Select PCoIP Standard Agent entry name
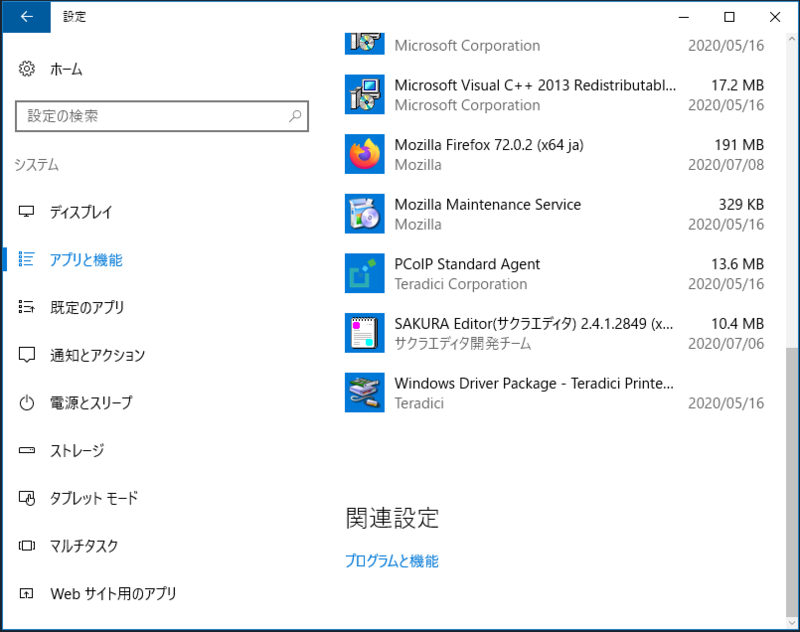Screen dimensions: 800x632 point(467,264)
